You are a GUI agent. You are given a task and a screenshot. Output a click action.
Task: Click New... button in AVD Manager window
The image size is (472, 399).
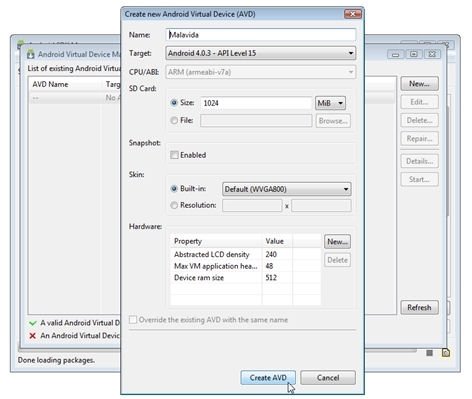(419, 84)
